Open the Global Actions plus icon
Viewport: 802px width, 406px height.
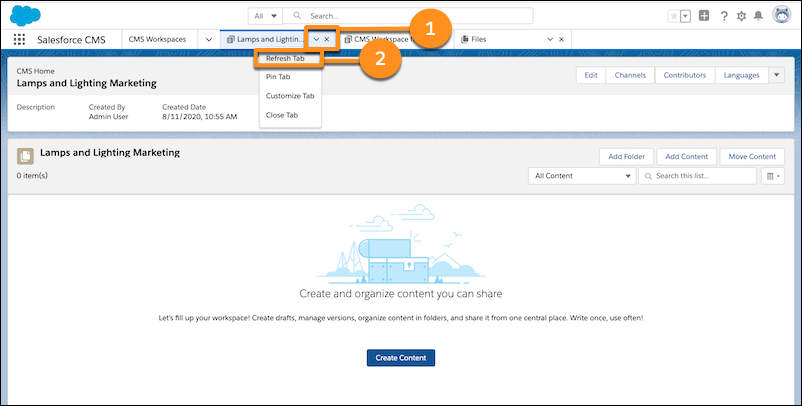tap(704, 16)
